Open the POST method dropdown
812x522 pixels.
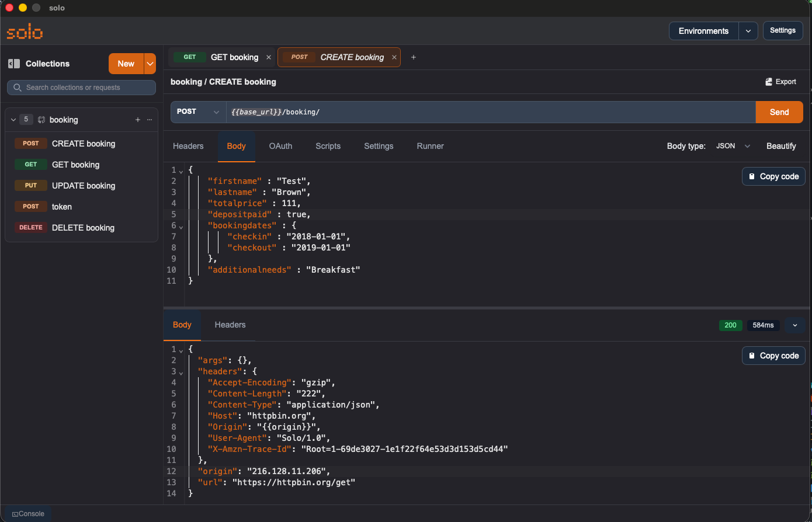click(198, 112)
